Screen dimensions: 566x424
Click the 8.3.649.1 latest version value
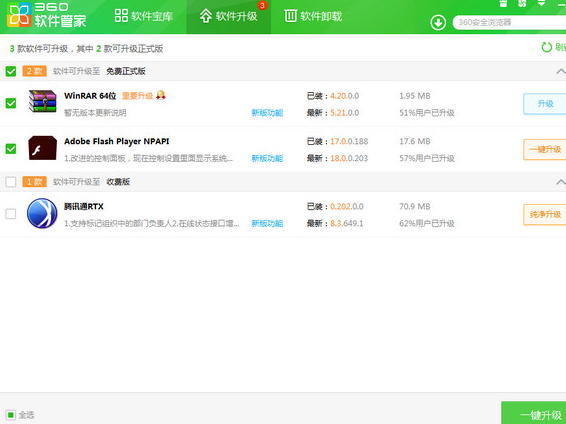pyautogui.click(x=347, y=223)
